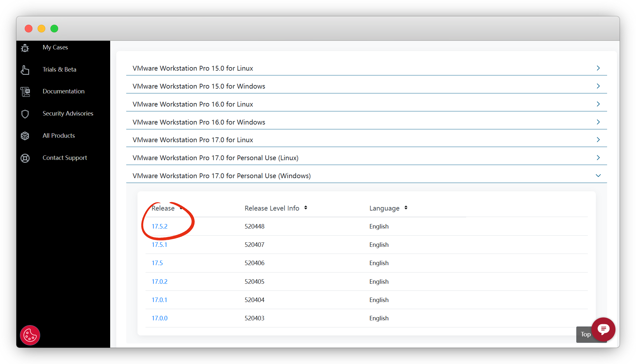The image size is (636, 364).
Task: Open cookie settings round icon
Action: [30, 335]
